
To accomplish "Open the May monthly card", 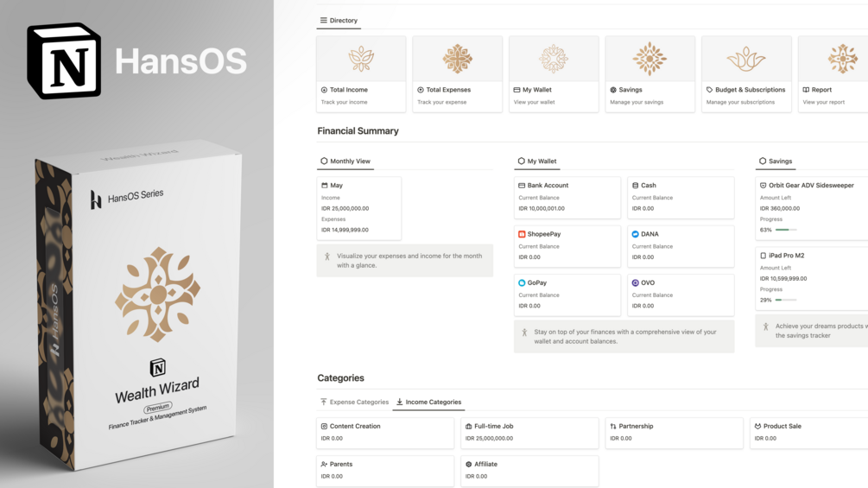I will coord(358,207).
